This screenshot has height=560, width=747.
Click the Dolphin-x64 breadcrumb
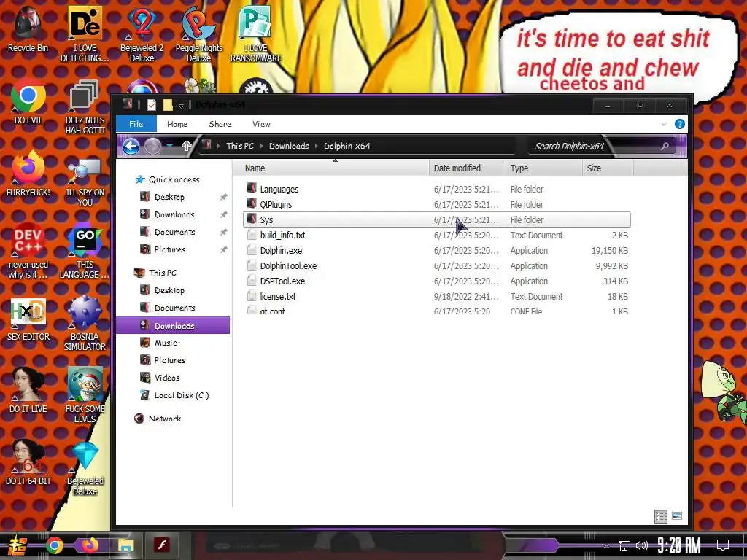347,146
